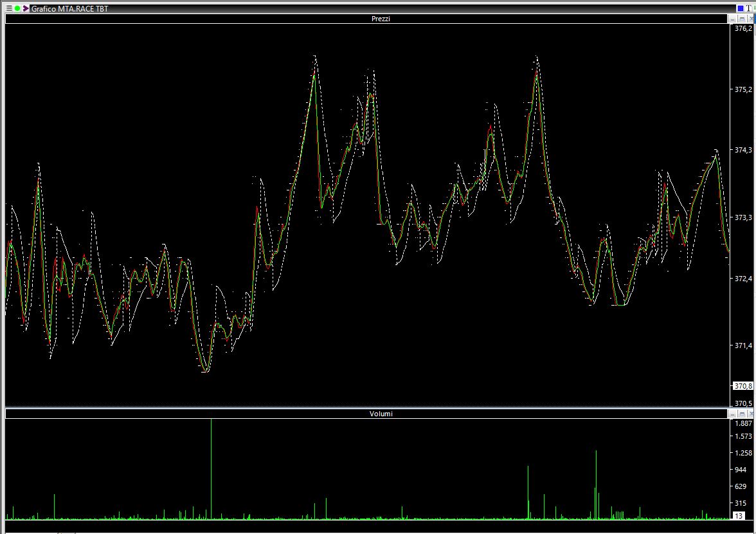Click the divider between Prezzi and Volumi panels
Viewport: 756px width, 534px height.
tap(366, 408)
